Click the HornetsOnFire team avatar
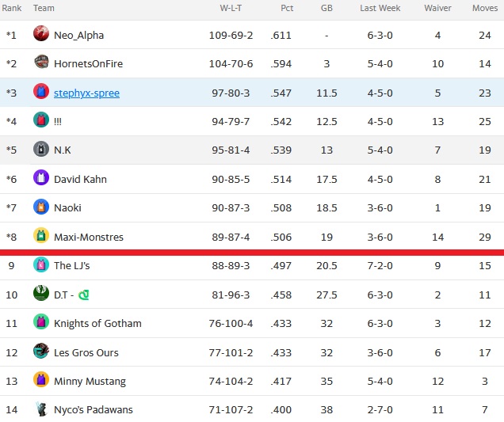Screen dimensions: 504x422 (x=41, y=62)
